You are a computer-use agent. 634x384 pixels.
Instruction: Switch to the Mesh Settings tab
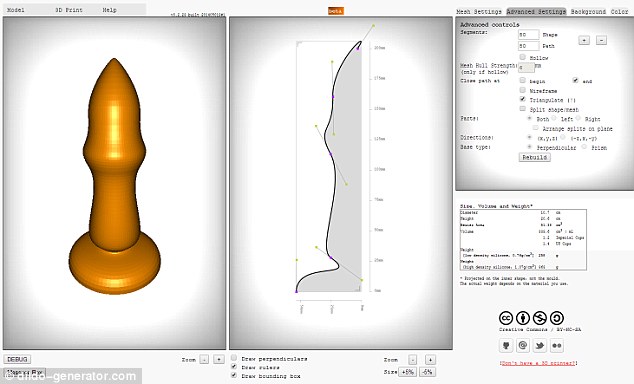(479, 12)
